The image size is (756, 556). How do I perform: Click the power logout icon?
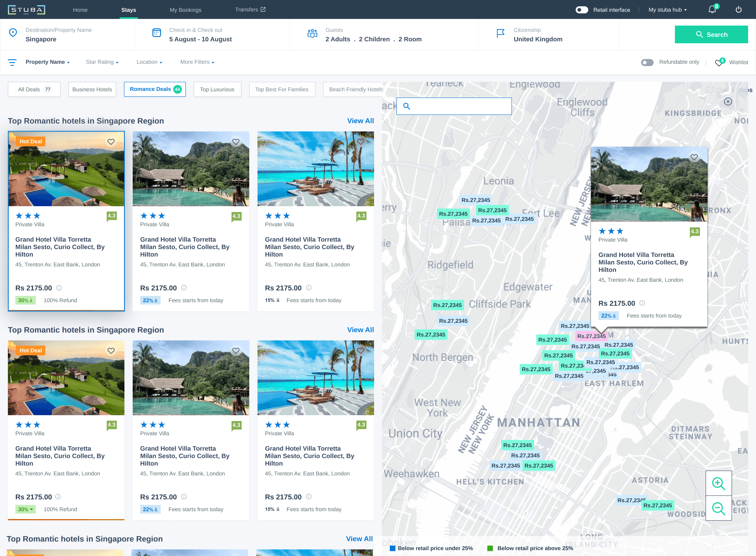739,9
